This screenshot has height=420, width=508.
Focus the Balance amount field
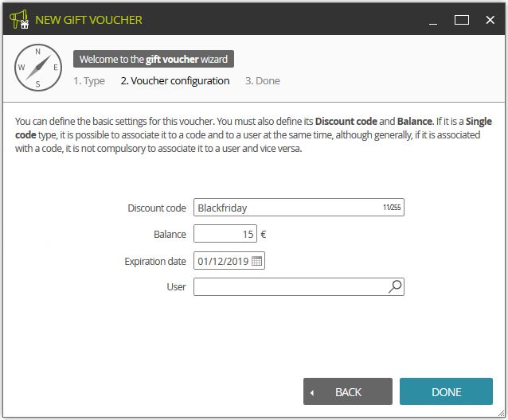click(x=225, y=234)
